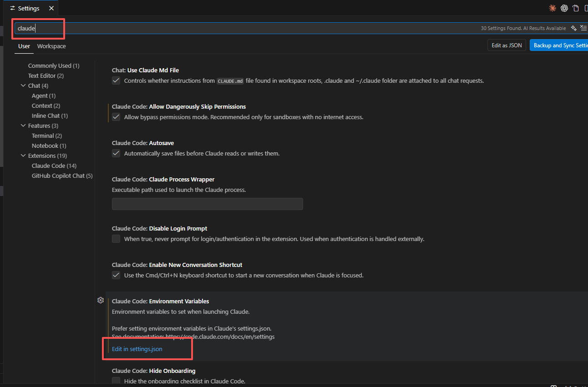
Task: Select GitHub Copilot Chat (5) in the tree
Action: 62,176
